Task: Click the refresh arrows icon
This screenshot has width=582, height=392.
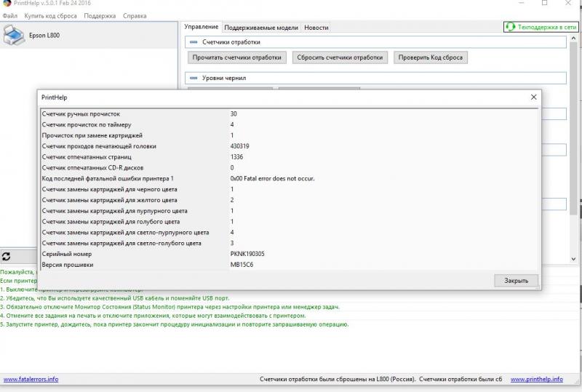Action: click(6, 256)
